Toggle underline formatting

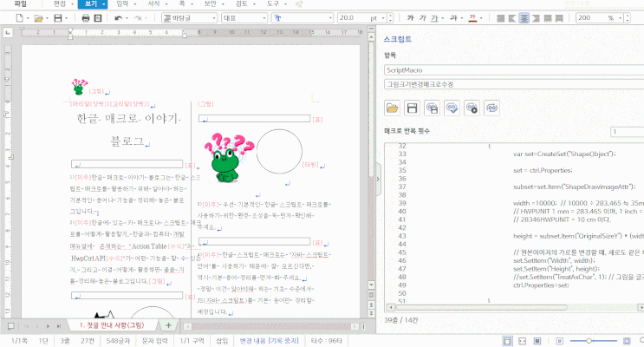pyautogui.click(x=434, y=18)
